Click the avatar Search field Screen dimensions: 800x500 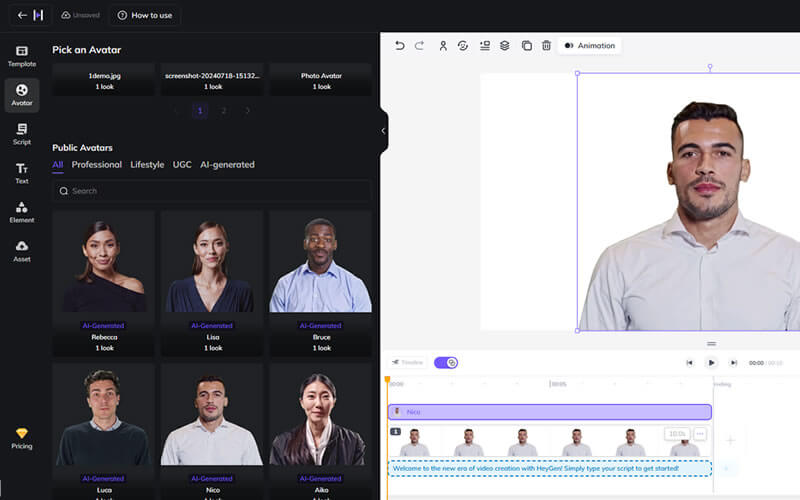pos(212,191)
